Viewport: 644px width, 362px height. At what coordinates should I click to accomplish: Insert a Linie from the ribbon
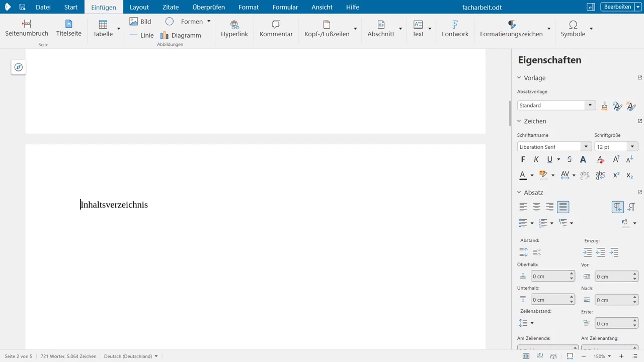coord(142,35)
